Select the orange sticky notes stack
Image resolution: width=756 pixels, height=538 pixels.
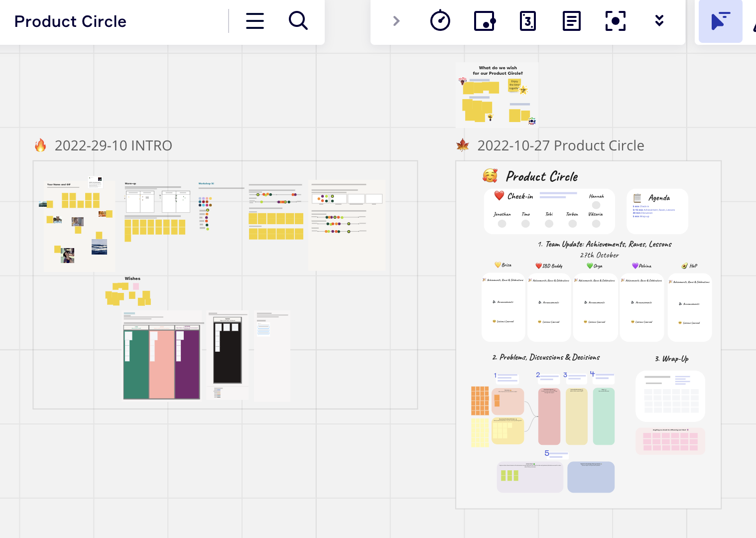pyautogui.click(x=480, y=401)
